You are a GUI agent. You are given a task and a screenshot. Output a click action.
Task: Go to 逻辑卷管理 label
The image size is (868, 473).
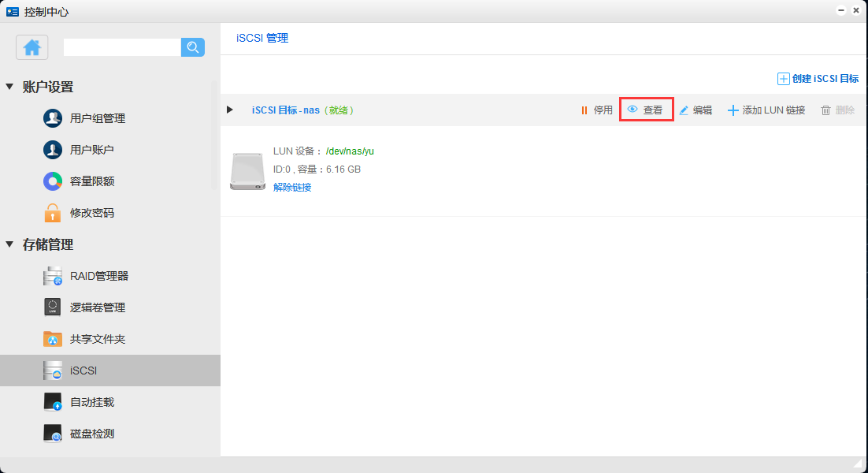coord(98,307)
